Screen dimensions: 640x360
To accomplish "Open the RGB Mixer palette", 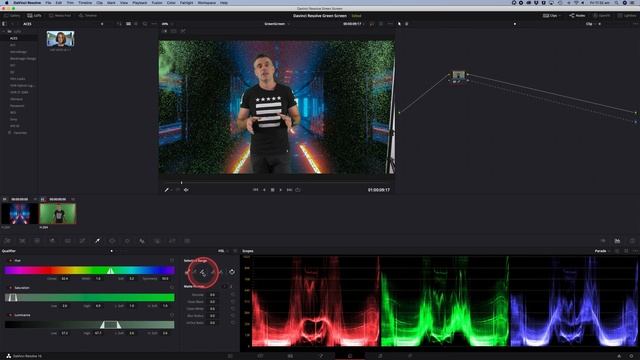I will click(52, 241).
